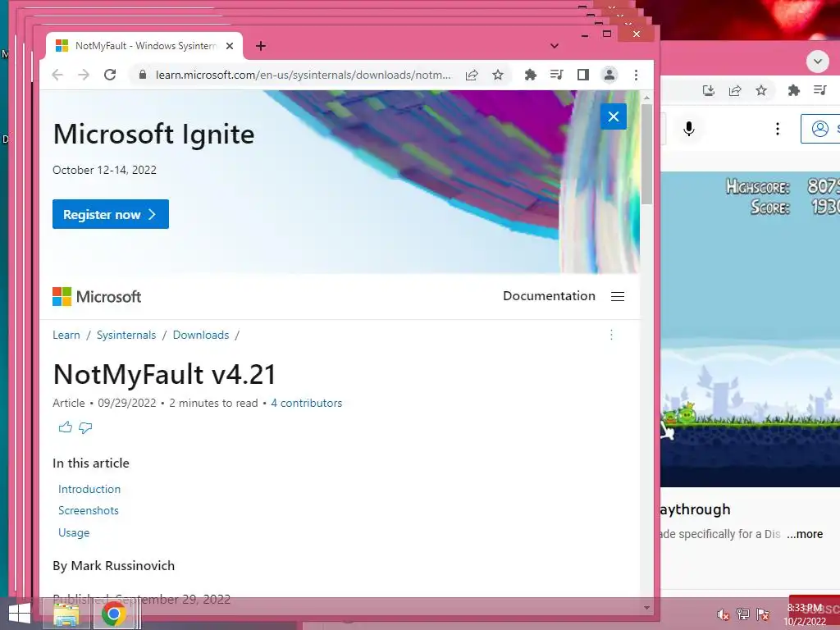Viewport: 840px width, 630px height.
Task: Click the scrollbar up arrow in the front window
Action: tap(646, 98)
